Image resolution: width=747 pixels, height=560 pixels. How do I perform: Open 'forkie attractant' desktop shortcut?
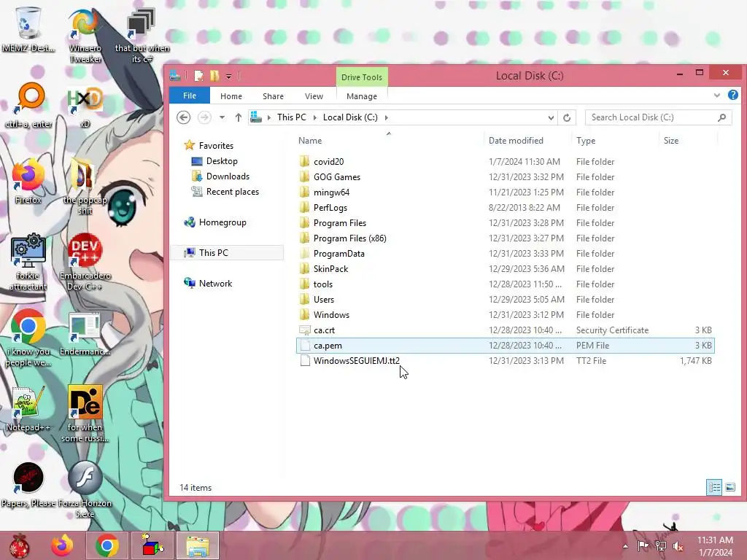(x=28, y=262)
